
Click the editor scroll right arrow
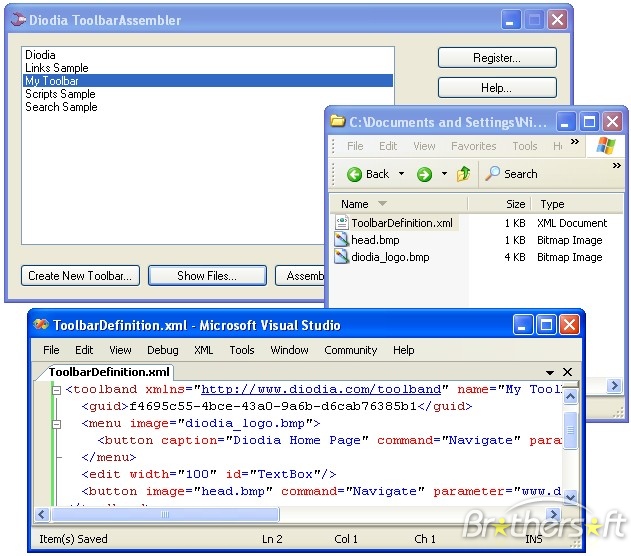coord(553,514)
